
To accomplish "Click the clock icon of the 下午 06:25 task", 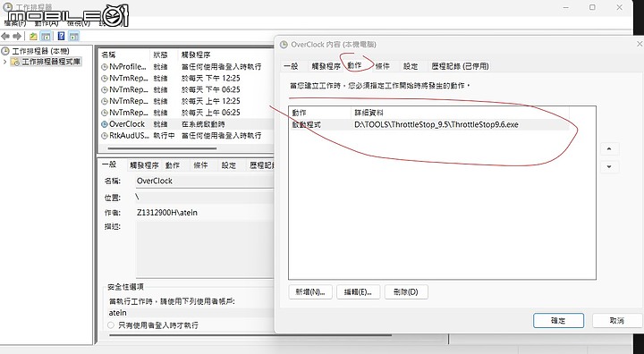I will (105, 89).
